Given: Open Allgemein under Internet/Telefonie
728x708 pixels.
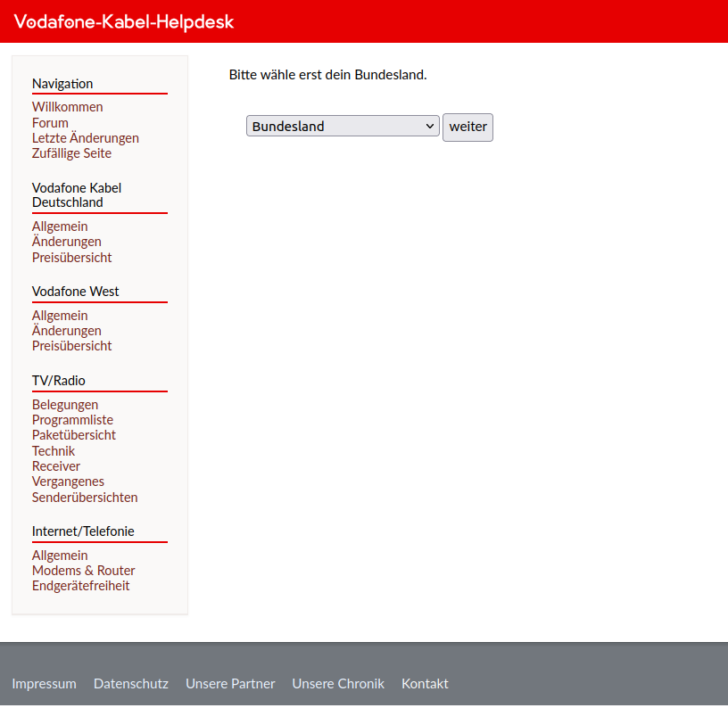Looking at the screenshot, I should (x=60, y=556).
